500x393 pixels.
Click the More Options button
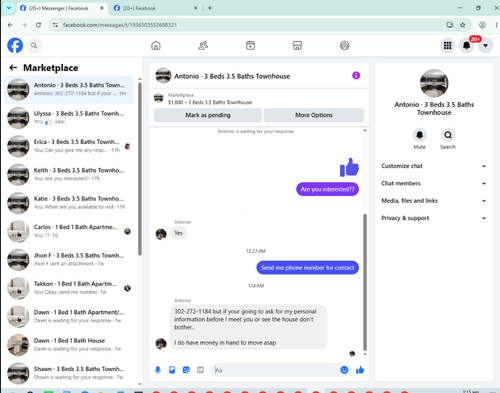[x=314, y=115]
